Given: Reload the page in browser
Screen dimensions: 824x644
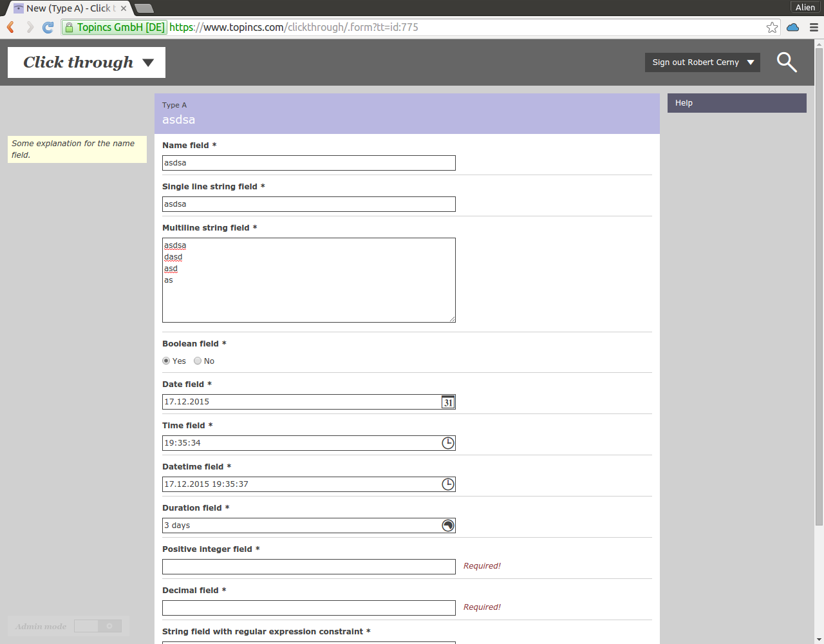Looking at the screenshot, I should click(48, 27).
